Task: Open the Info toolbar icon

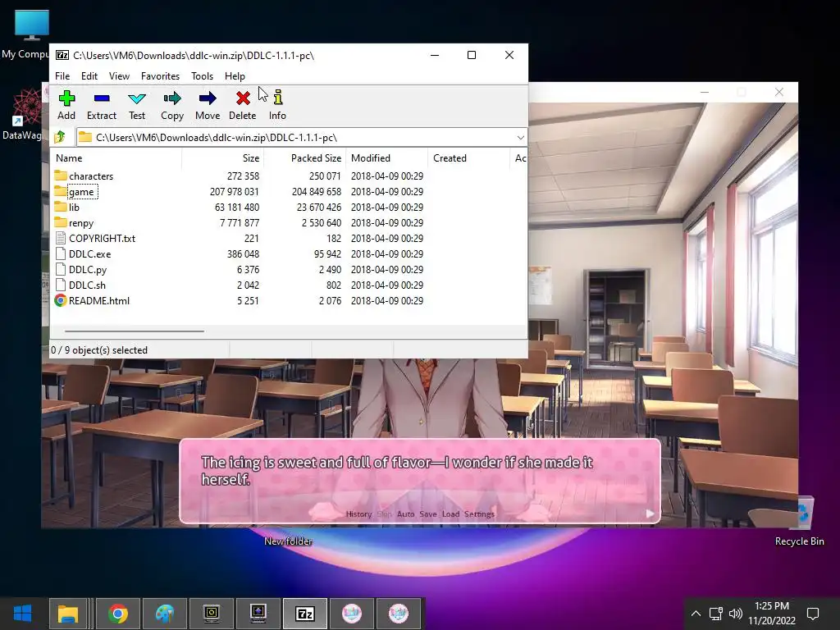Action: coord(277,98)
